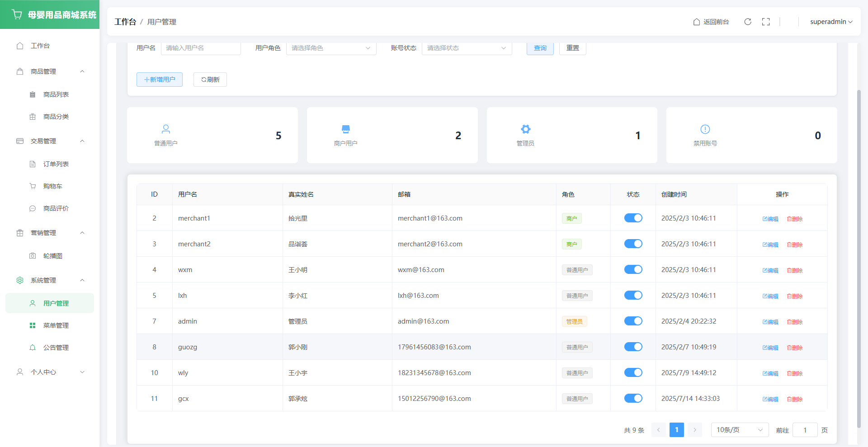Open the 用户角色 role dropdown
The image size is (868, 447).
click(331, 48)
